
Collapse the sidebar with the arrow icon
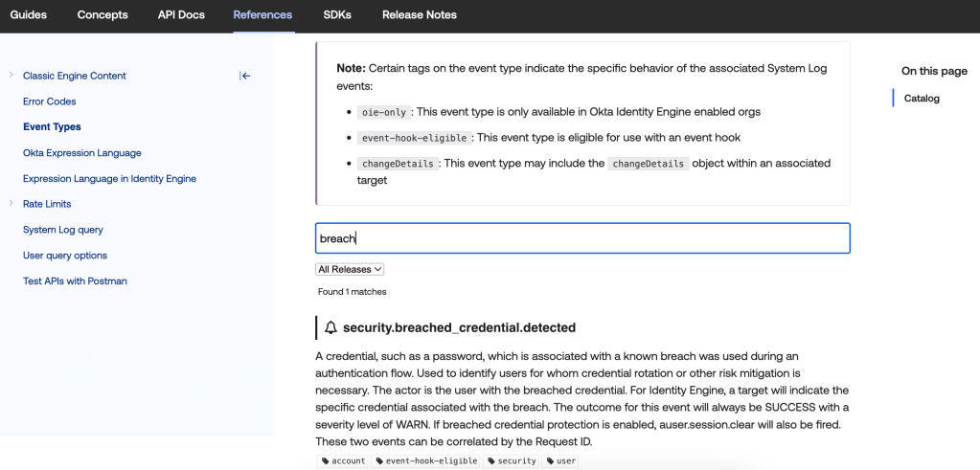245,76
